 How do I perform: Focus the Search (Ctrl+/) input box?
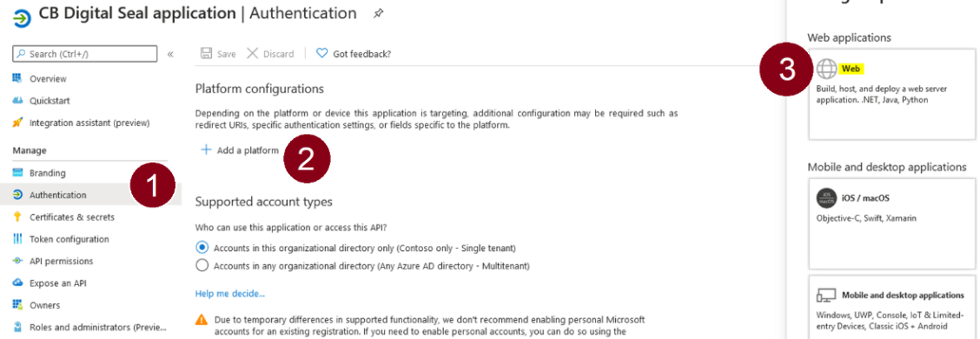[85, 55]
